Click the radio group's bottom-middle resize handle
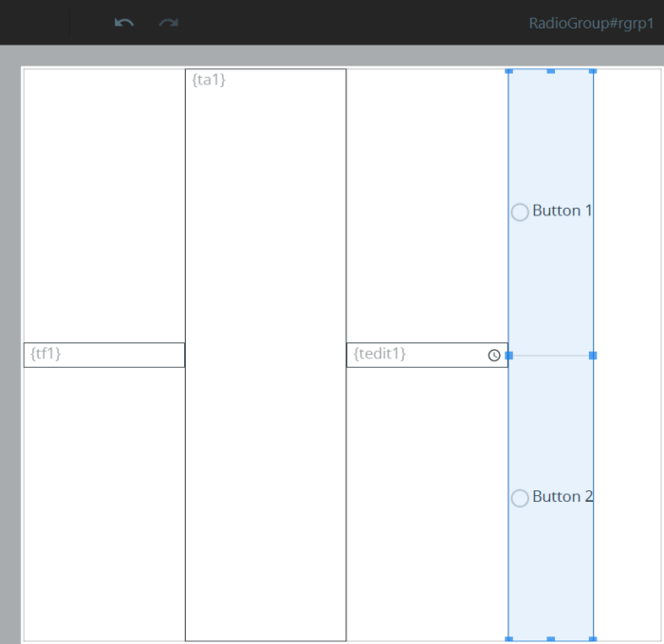 pyautogui.click(x=551, y=638)
